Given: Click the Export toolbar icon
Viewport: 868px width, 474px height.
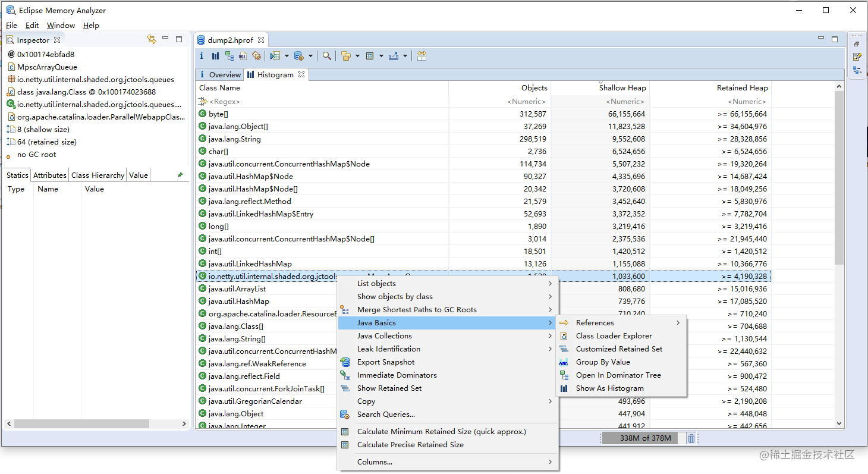Looking at the screenshot, I should (394, 56).
